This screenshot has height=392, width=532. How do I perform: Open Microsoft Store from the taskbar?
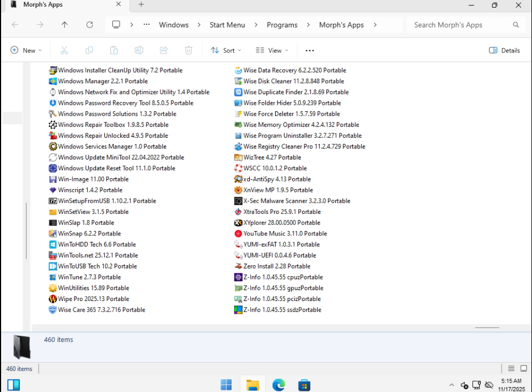click(x=304, y=385)
